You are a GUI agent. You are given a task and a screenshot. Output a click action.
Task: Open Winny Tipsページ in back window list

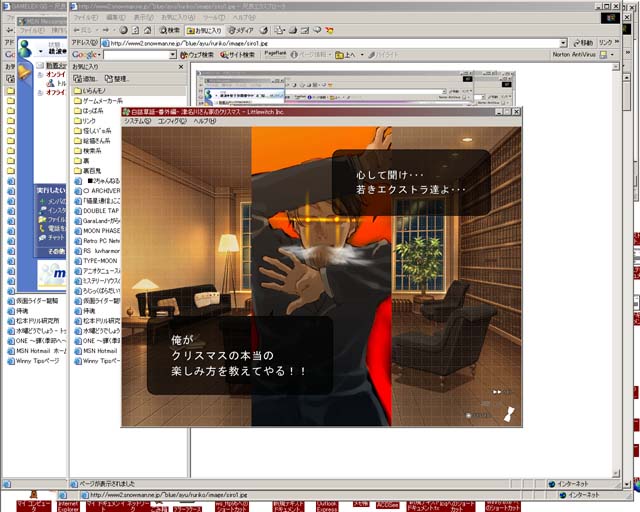(x=33, y=361)
